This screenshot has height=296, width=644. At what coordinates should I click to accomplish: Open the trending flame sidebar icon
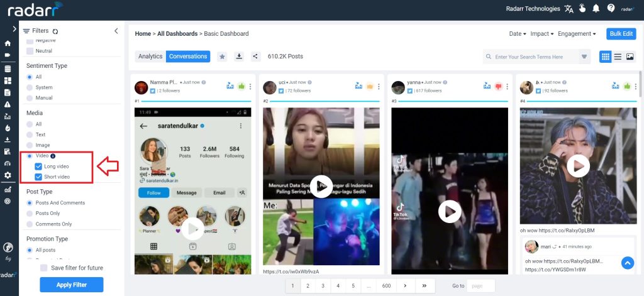8,128
